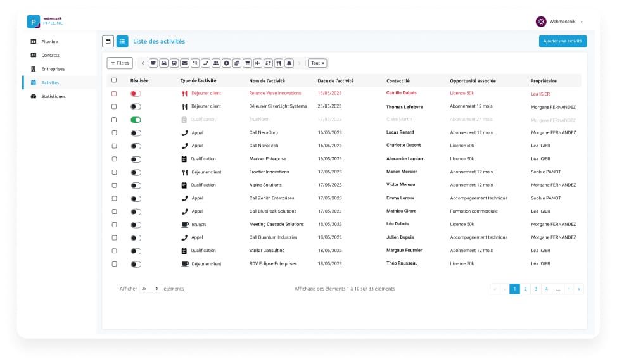Open Contacts from the sidebar

pos(50,55)
